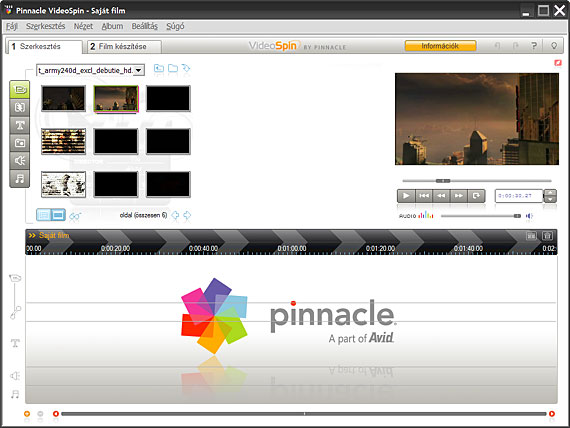570x428 pixels.
Task: Open the Photos album section icon
Action: tap(20, 143)
